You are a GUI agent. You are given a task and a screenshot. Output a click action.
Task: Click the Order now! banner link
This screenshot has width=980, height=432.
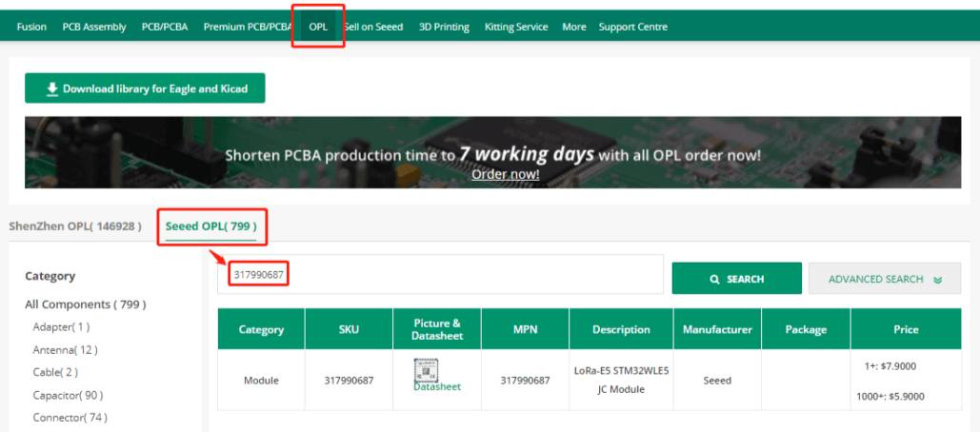pos(505,174)
